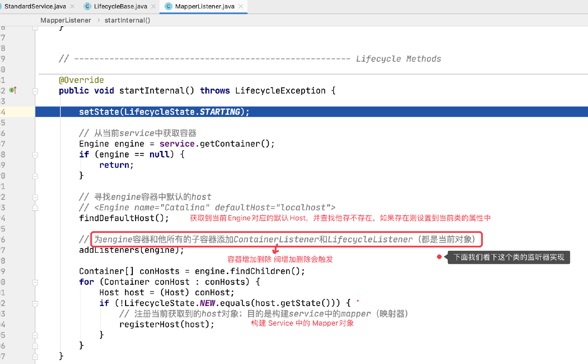Click LifecycleException in the method signature

(281, 90)
